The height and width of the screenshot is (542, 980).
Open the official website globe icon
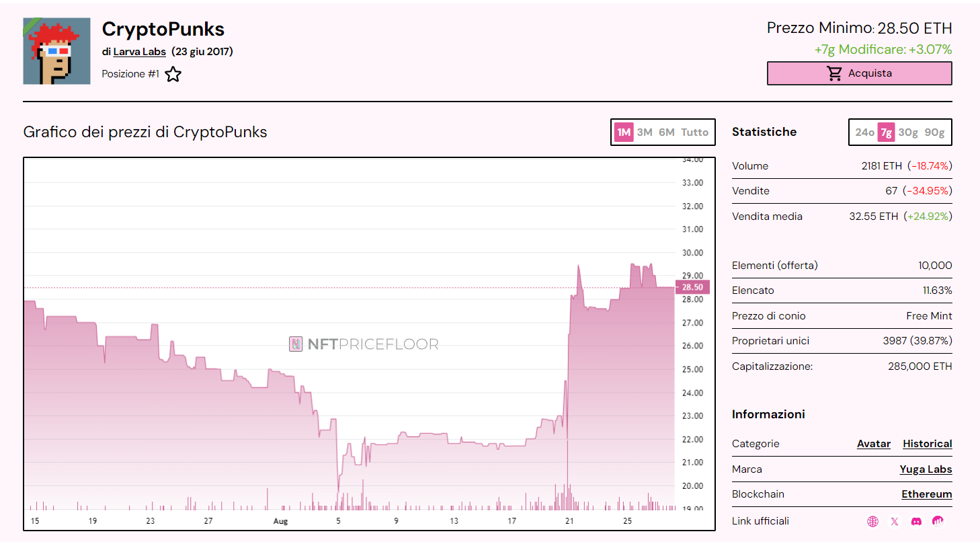[872, 521]
